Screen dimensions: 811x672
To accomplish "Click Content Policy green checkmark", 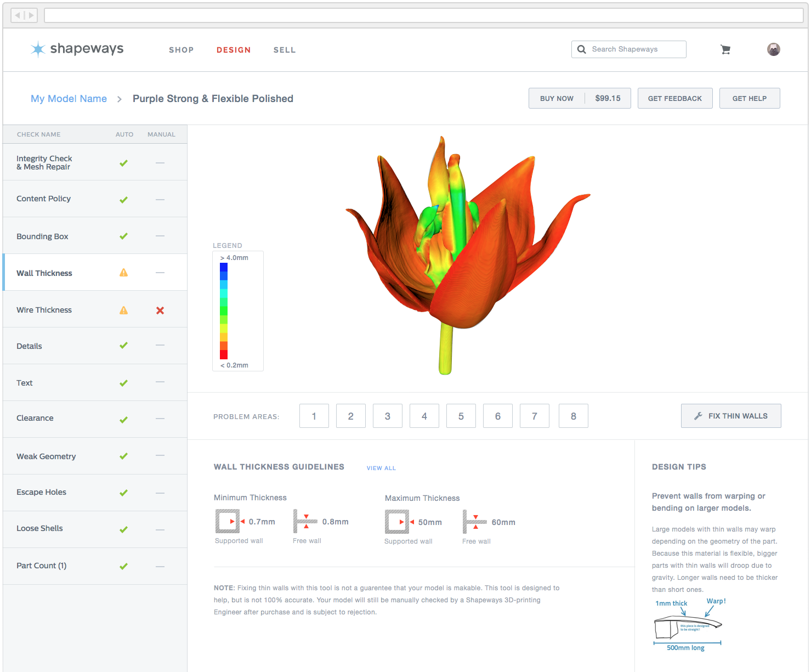I will click(124, 200).
